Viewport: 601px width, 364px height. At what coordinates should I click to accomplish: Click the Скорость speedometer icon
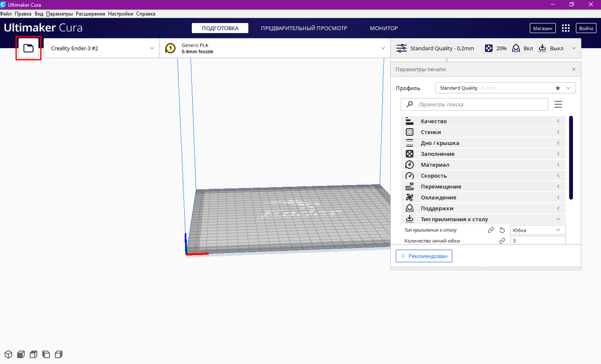(410, 176)
